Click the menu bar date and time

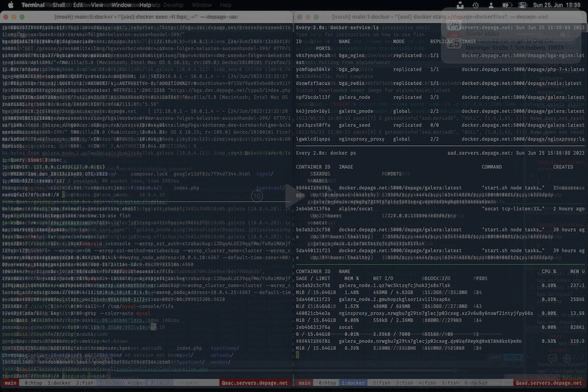pyautogui.click(x=557, y=5)
